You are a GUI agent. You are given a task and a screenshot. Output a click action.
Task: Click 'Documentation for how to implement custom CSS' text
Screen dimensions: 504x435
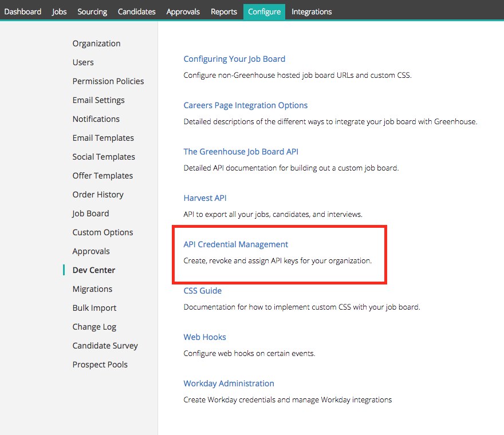click(302, 307)
